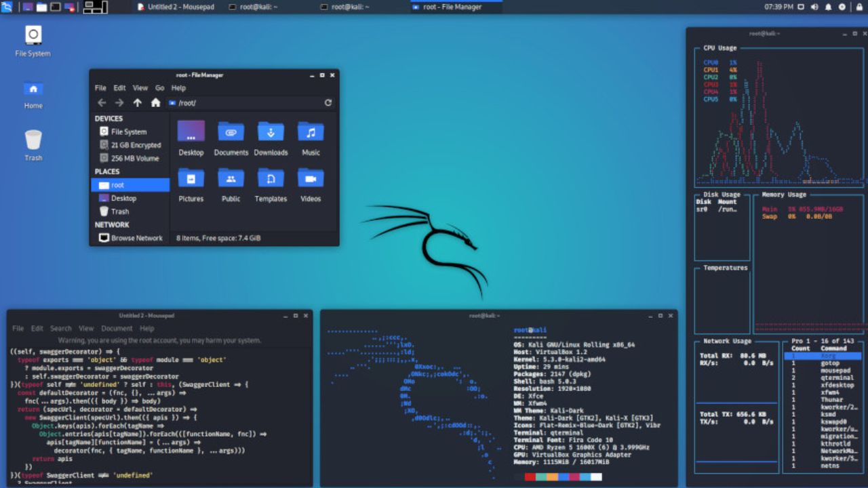Open the Search menu in Mousepad
868x488 pixels.
pyautogui.click(x=60, y=329)
